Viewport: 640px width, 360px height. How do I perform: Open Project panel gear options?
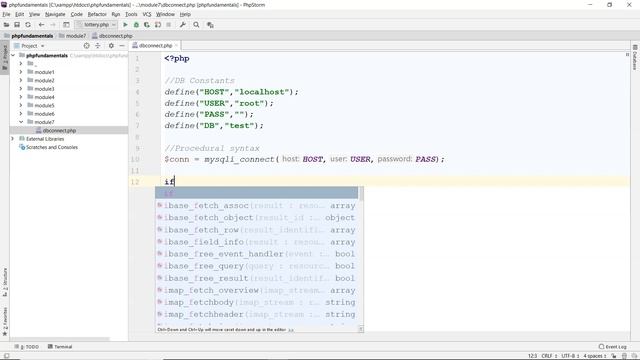(111, 46)
